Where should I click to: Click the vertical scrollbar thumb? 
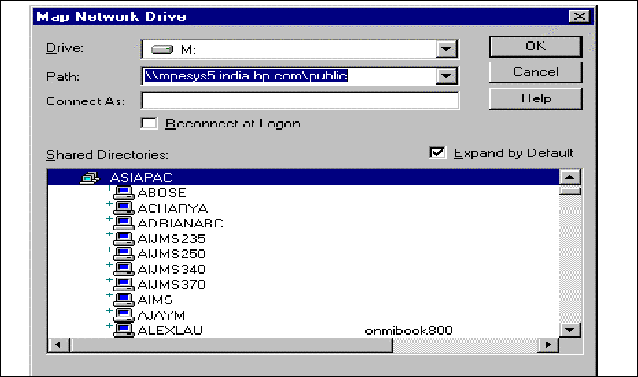point(570,191)
